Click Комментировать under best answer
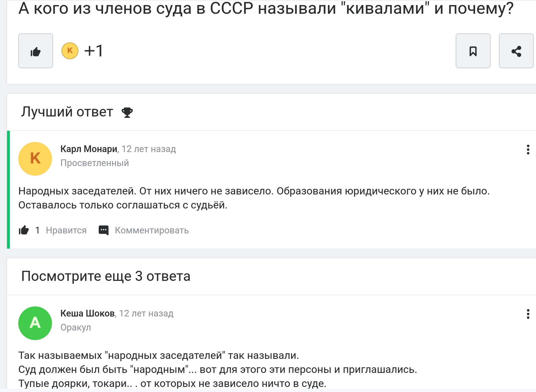This screenshot has width=536, height=392. click(x=152, y=230)
